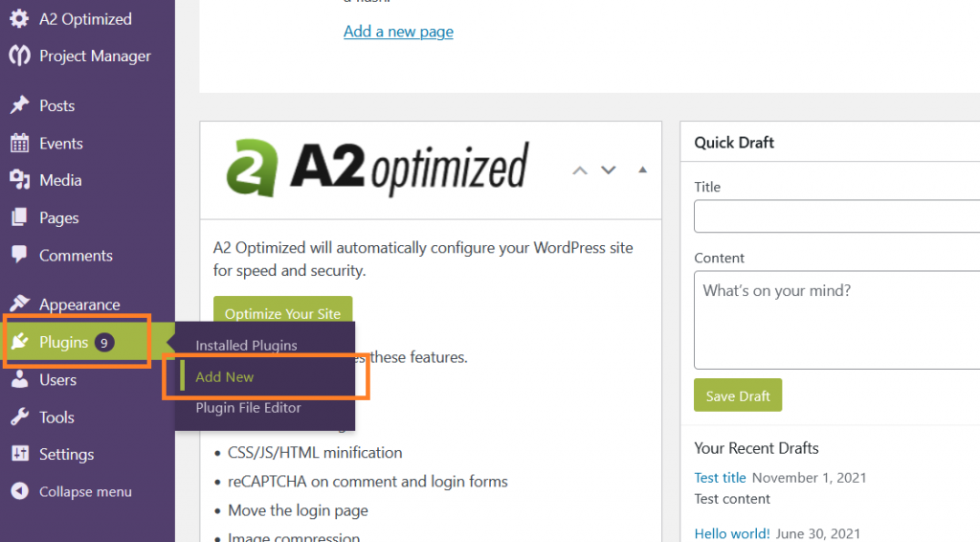Move A2 Optimized widget down
980x542 pixels.
[608, 170]
